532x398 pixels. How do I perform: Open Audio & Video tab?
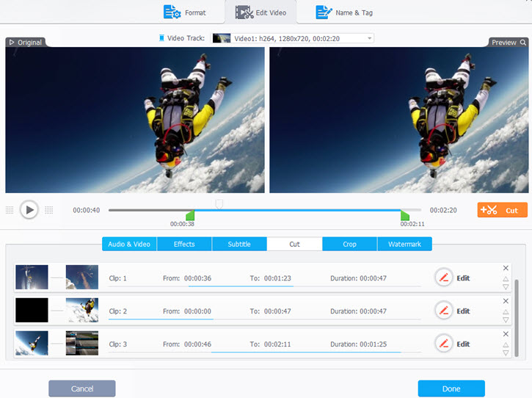tap(129, 245)
